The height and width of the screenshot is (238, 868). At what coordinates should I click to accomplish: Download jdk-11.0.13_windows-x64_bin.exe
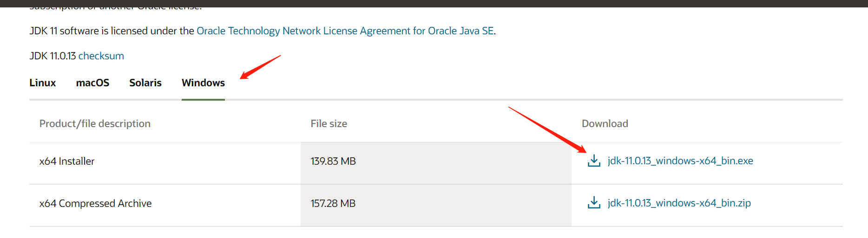680,161
